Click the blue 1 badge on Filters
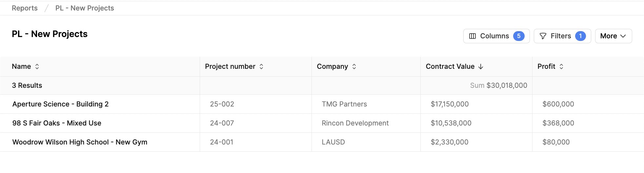 coord(580,36)
